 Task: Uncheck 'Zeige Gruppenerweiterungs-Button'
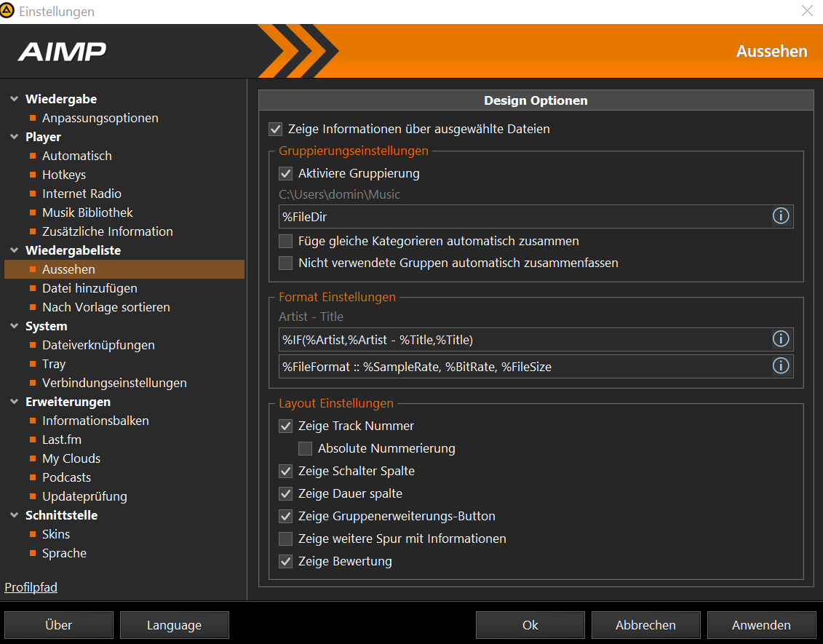[x=285, y=516]
